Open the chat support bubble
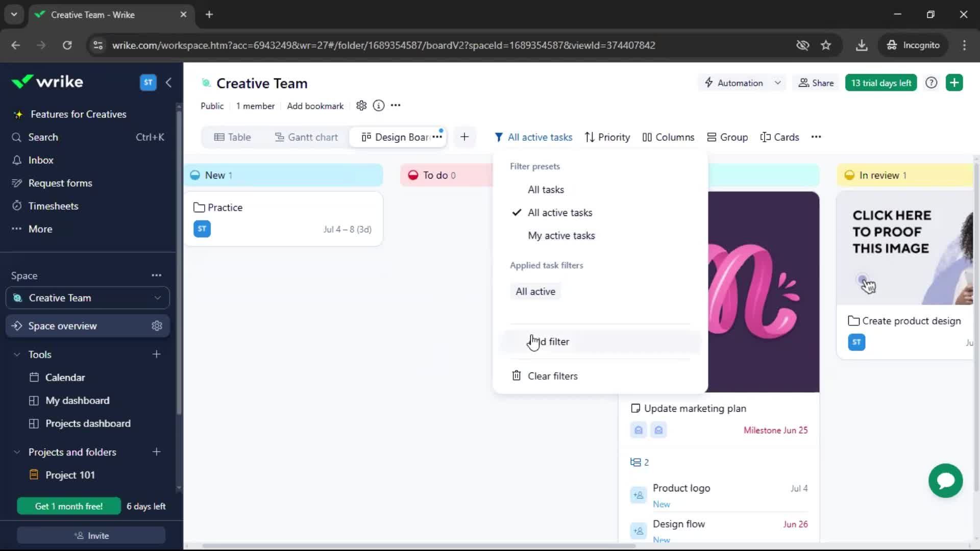Viewport: 980px width, 551px height. (x=945, y=481)
